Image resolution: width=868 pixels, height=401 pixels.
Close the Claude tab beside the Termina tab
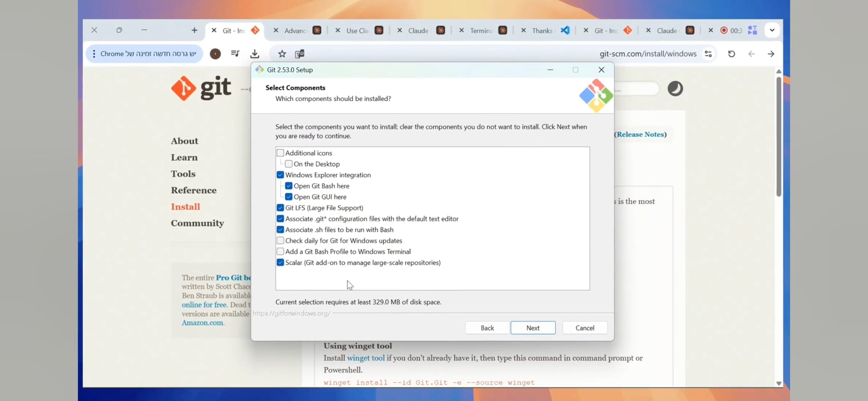coord(400,31)
